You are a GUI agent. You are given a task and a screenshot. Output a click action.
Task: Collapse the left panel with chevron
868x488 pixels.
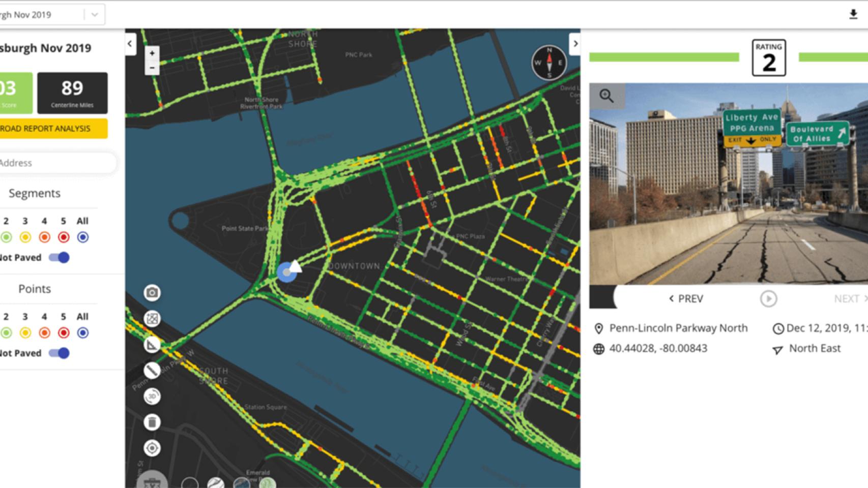coord(130,44)
